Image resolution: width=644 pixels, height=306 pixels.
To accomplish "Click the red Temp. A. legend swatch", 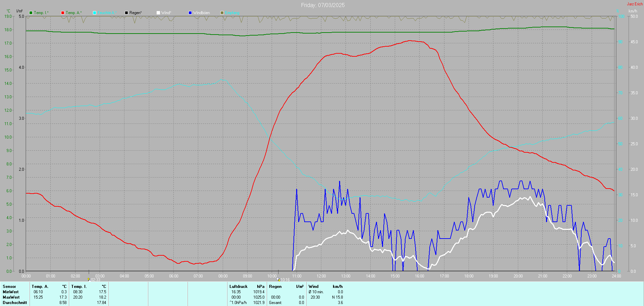I will [63, 13].
